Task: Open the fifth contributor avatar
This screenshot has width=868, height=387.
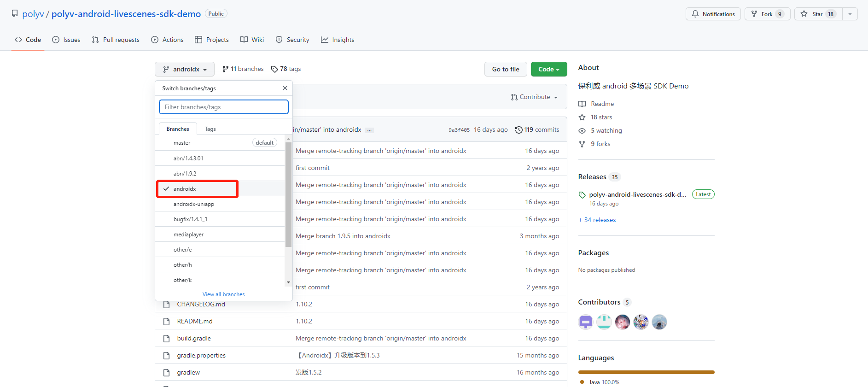Action: click(x=659, y=322)
